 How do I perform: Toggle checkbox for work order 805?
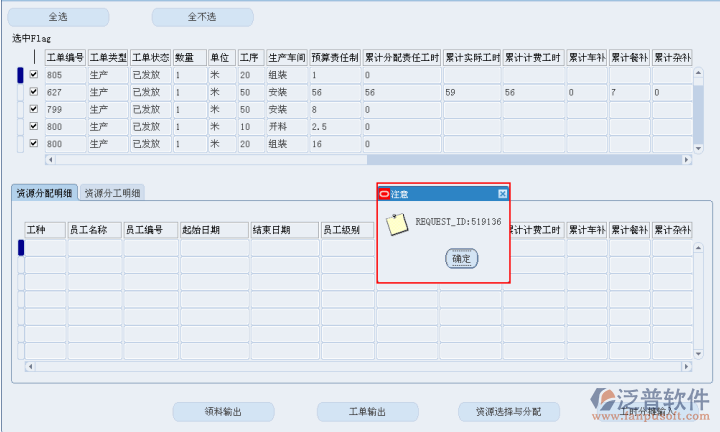(x=35, y=75)
